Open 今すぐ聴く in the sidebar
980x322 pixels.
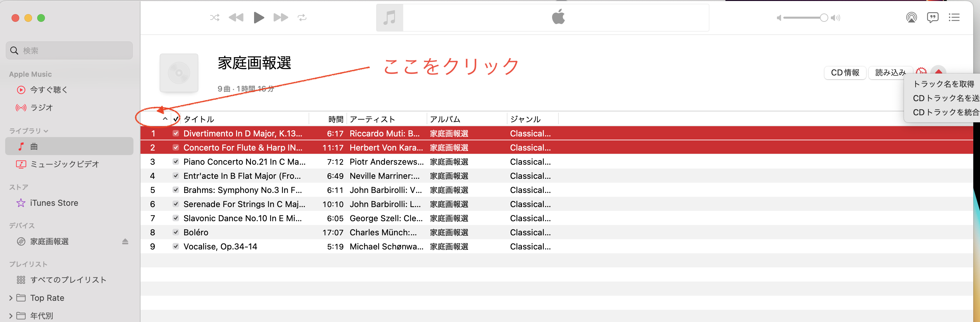point(49,90)
